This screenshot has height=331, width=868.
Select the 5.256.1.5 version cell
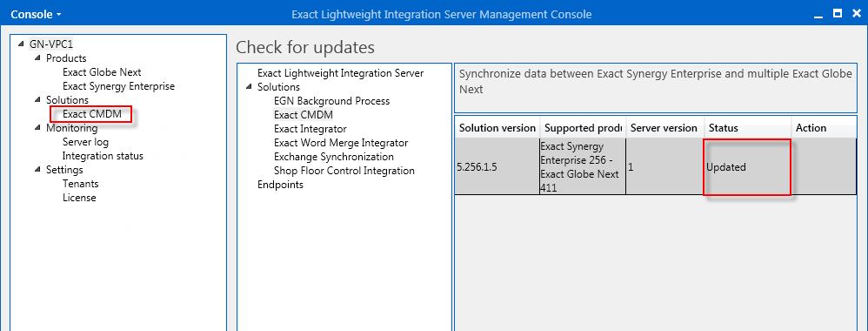tap(497, 167)
